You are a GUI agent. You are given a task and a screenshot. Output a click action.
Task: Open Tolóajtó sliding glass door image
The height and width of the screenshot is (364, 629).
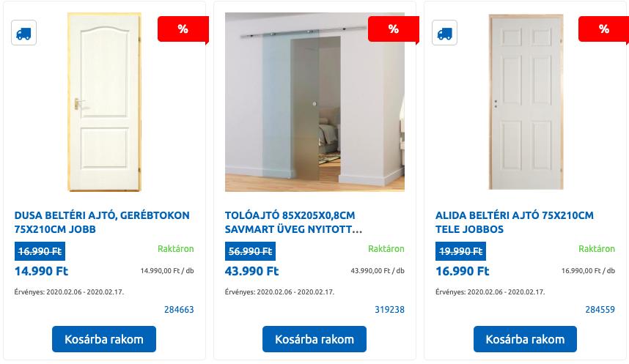(314, 102)
